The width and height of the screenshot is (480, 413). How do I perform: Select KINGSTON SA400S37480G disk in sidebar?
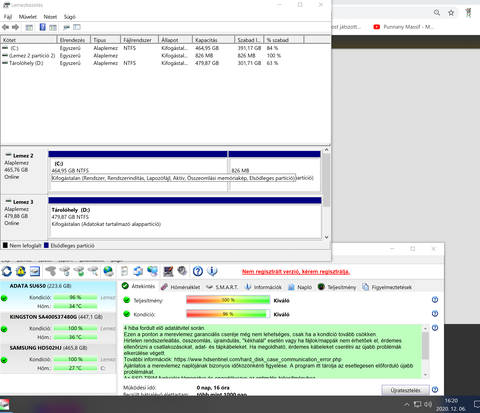point(58,327)
